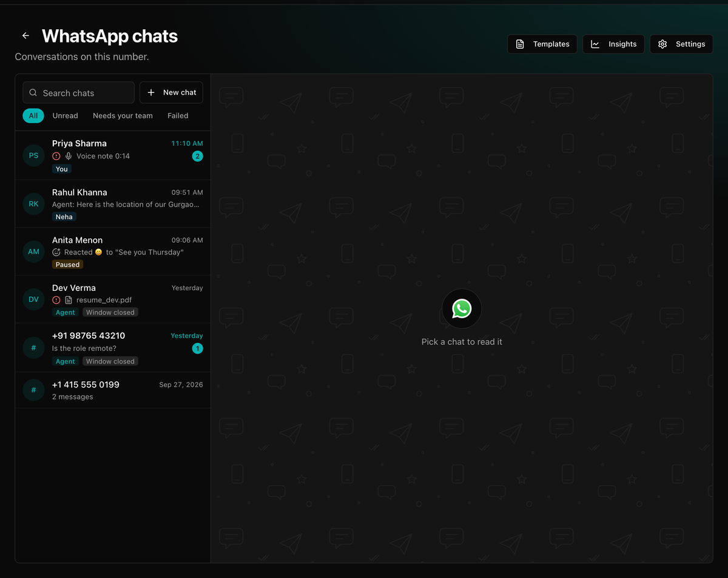
Task: Click the AM avatar of Anita Menon
Action: [x=33, y=251]
